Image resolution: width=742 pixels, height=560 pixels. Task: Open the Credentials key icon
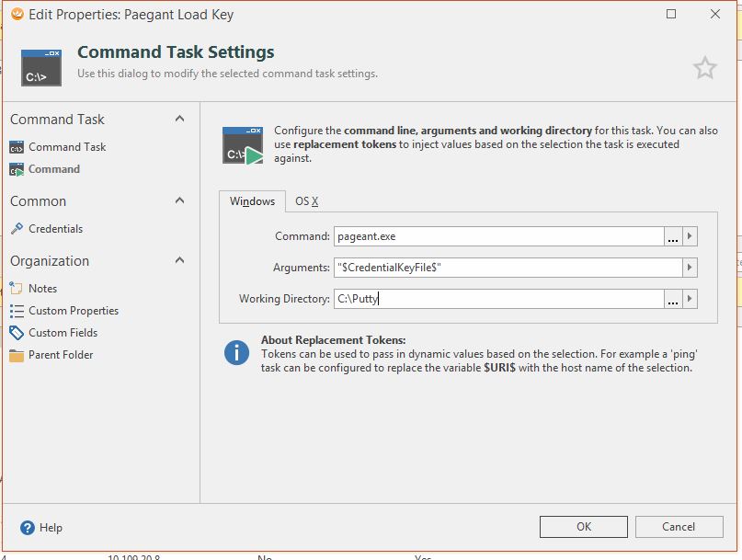pos(17,229)
